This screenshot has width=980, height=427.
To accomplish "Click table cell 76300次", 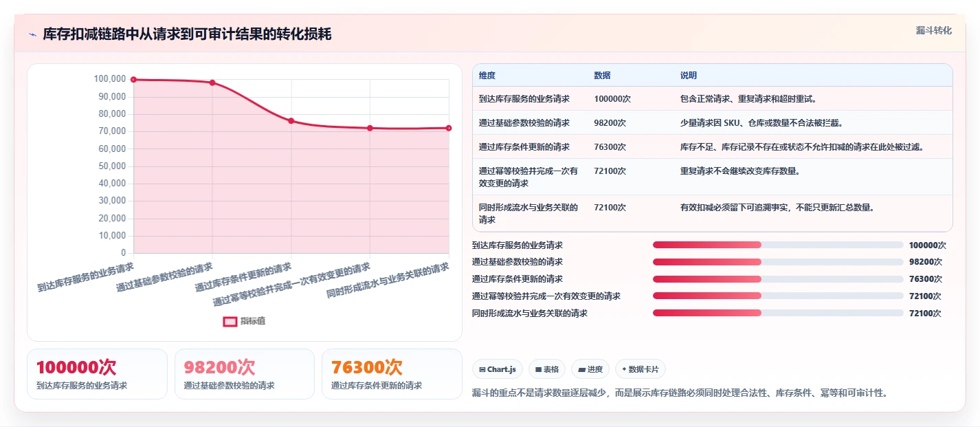I will coord(610,147).
